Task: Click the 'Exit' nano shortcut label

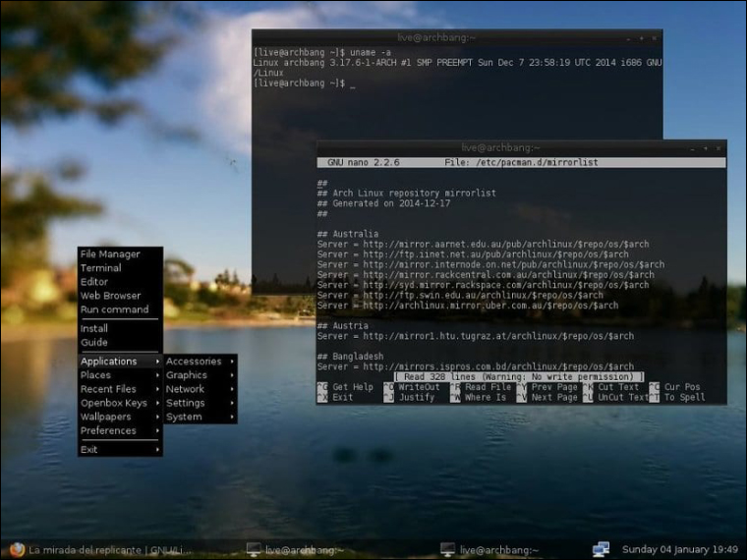Action: point(342,397)
